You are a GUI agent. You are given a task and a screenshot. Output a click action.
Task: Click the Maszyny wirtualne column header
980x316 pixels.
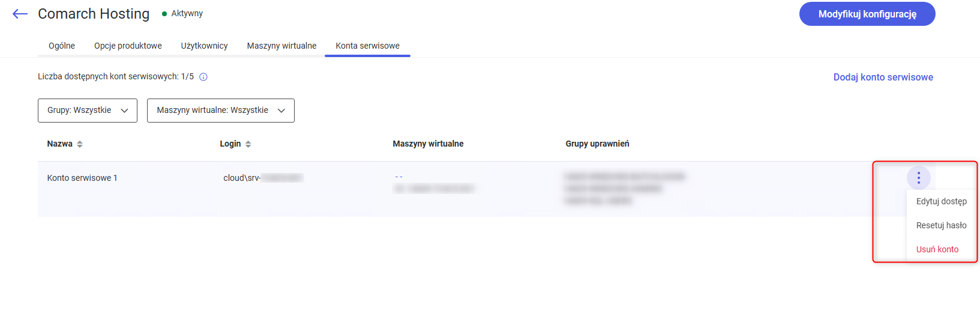(x=428, y=144)
